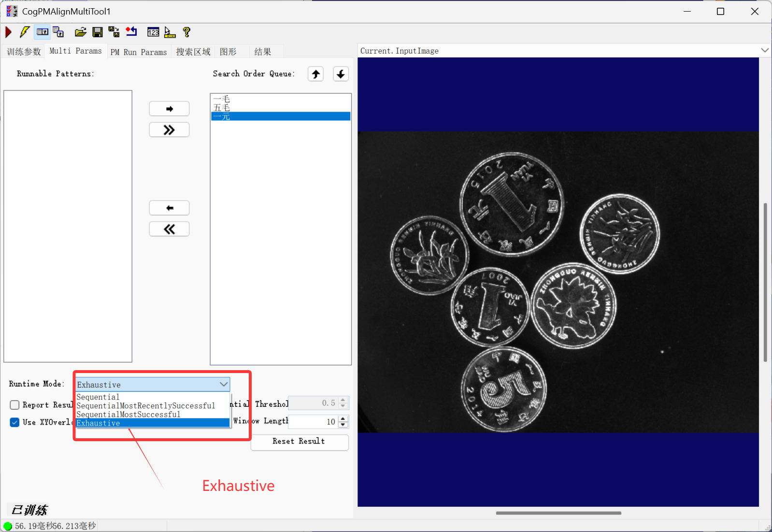Screen dimensions: 772x532
Task: Open help with the yellow question mark
Action: point(187,32)
